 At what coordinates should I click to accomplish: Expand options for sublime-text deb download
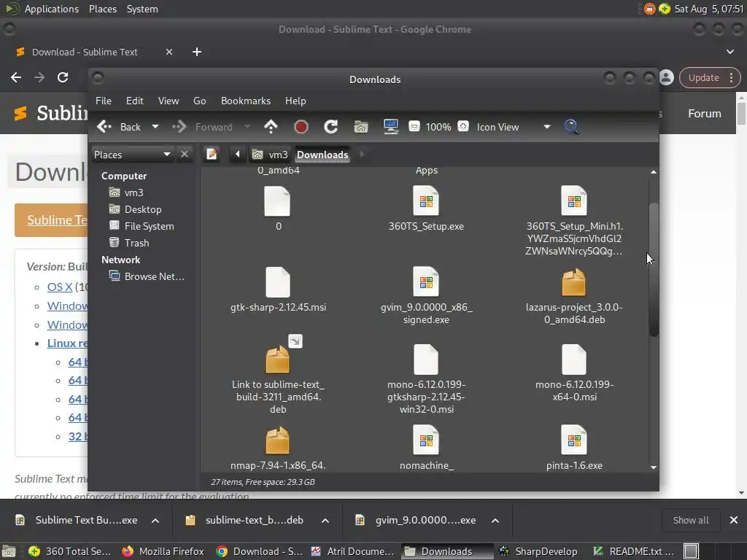pyautogui.click(x=325, y=521)
